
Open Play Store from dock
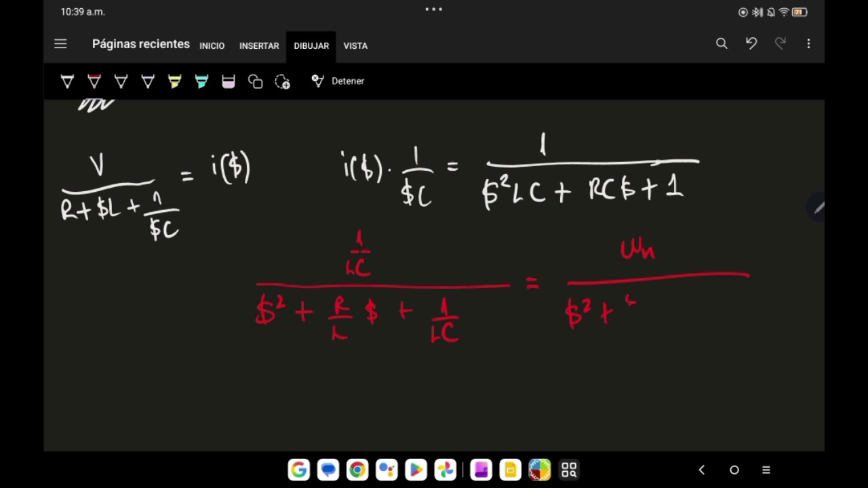coord(416,470)
